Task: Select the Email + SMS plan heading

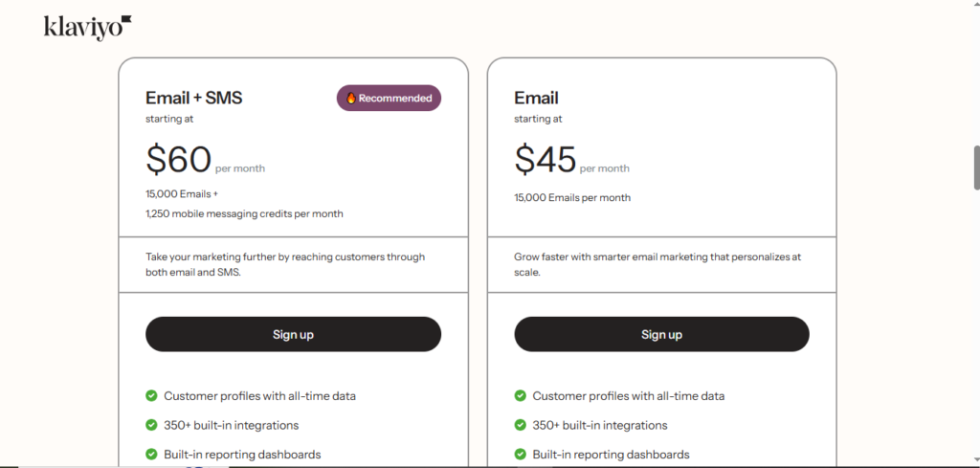Action: 193,98
